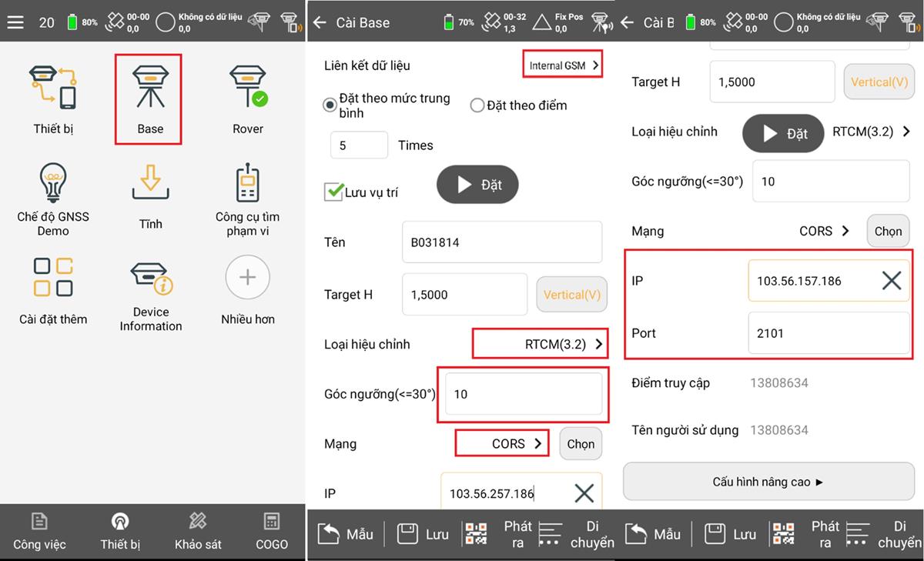Open Internal GSM data link selector

(563, 65)
